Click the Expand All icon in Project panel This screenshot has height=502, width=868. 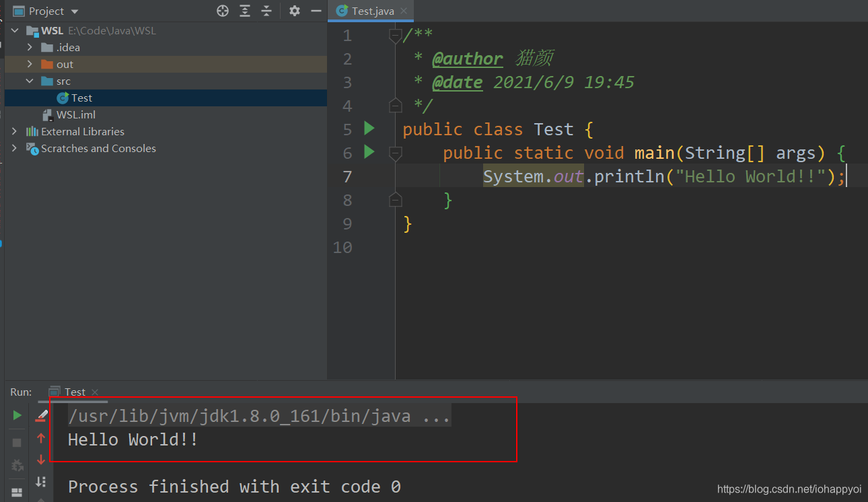[x=245, y=11]
